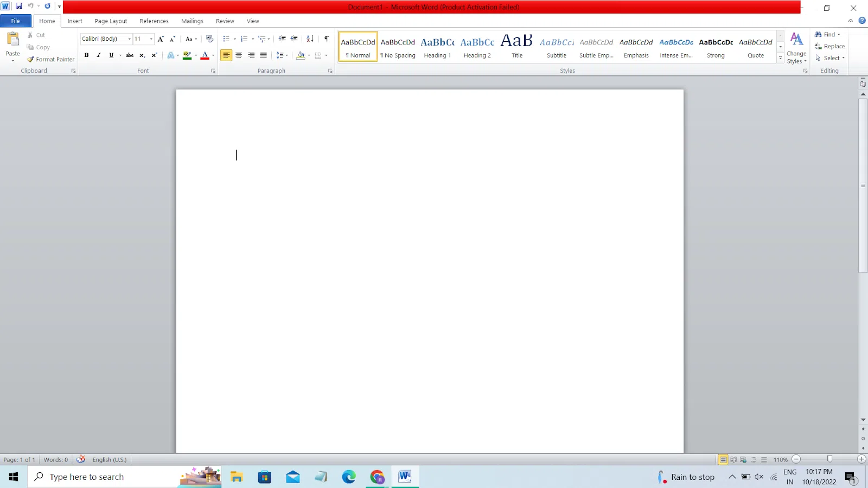Open the Change Case Aa dropdown
Screen dimensions: 868x488
pyautogui.click(x=191, y=39)
